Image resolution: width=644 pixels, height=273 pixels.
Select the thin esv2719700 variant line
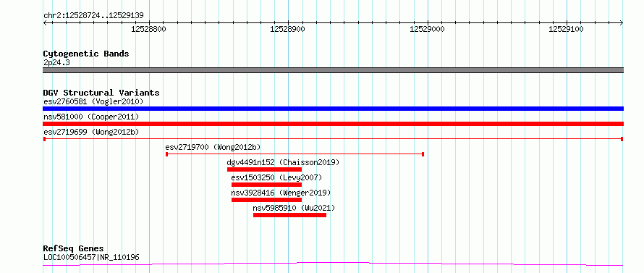[295, 154]
